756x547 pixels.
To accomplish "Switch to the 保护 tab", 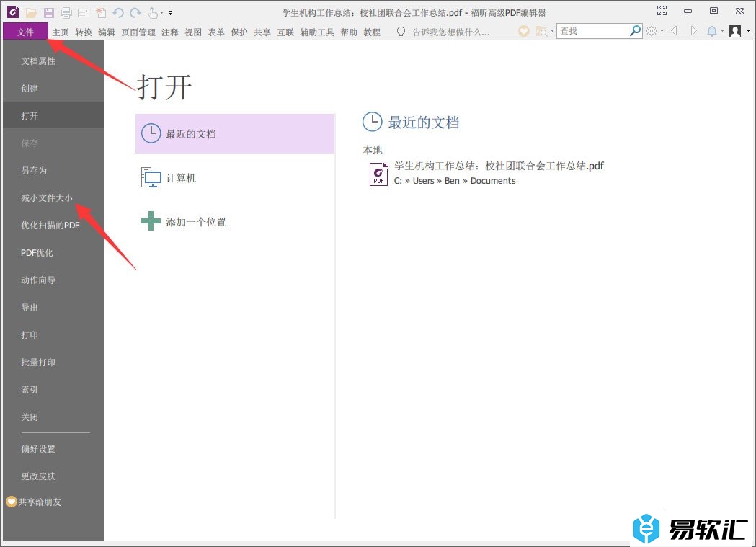I will click(x=239, y=32).
